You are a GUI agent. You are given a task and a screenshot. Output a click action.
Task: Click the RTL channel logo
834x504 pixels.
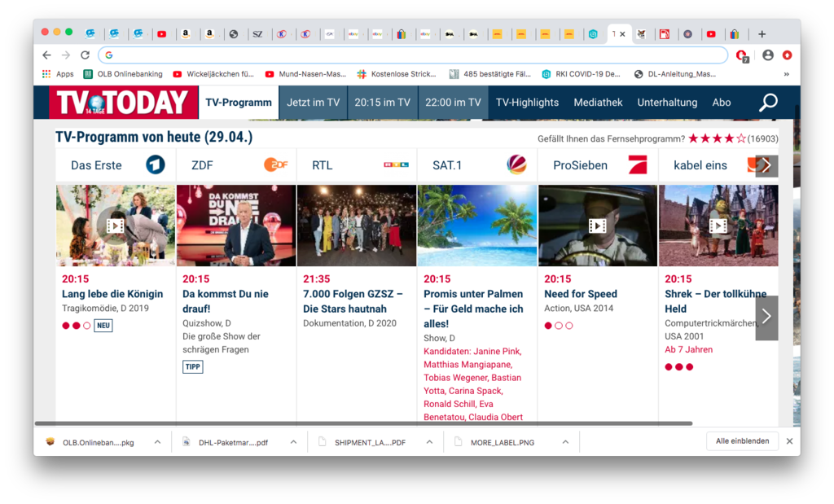(397, 164)
